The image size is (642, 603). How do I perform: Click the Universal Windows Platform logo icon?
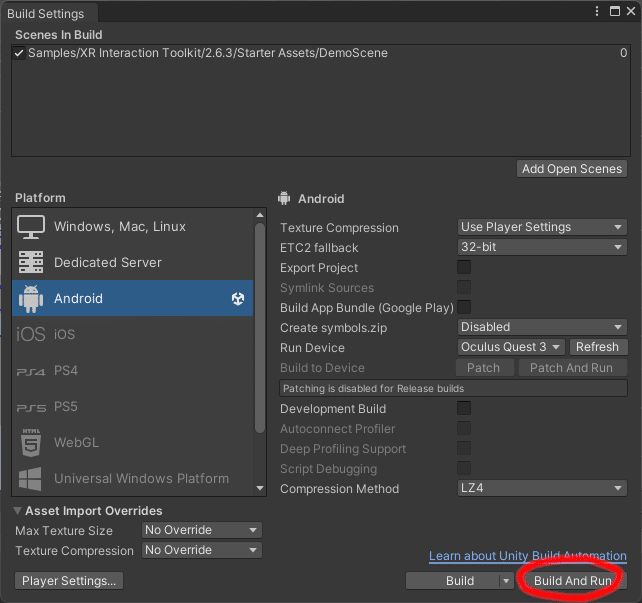[x=30, y=479]
